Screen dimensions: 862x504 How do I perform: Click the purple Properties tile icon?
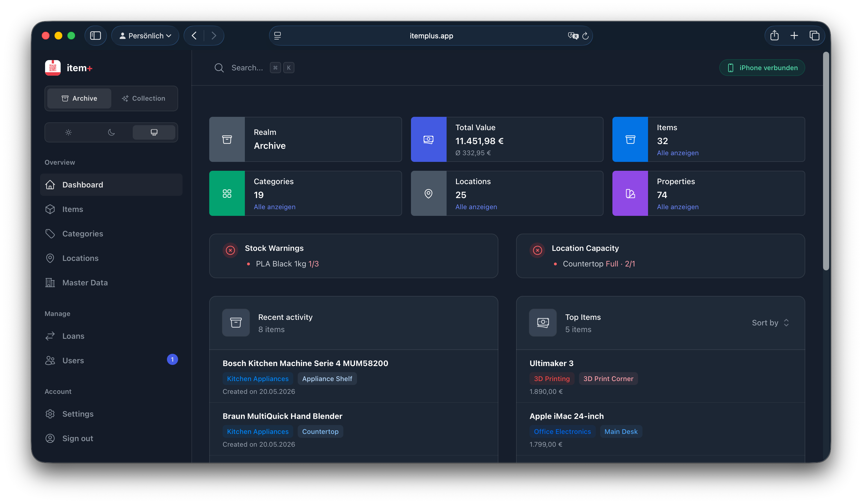tap(630, 193)
